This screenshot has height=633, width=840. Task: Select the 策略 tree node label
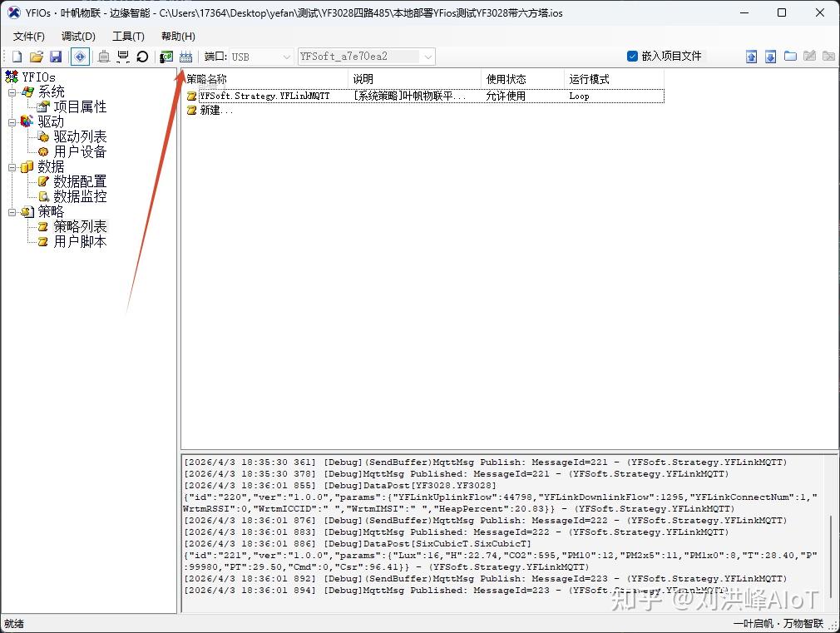coord(51,212)
